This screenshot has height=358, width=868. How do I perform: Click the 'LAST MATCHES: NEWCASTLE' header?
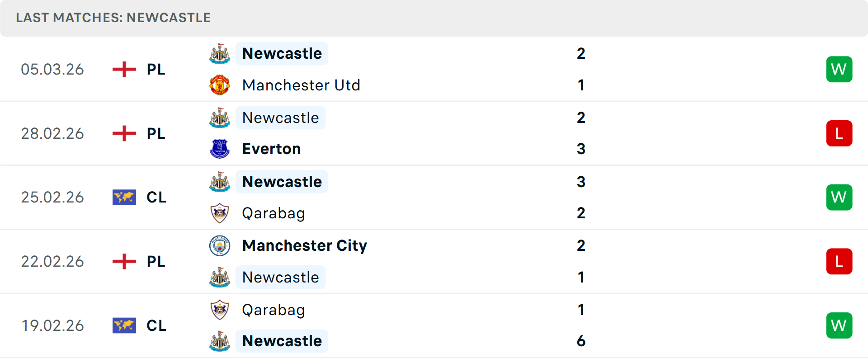tap(113, 18)
